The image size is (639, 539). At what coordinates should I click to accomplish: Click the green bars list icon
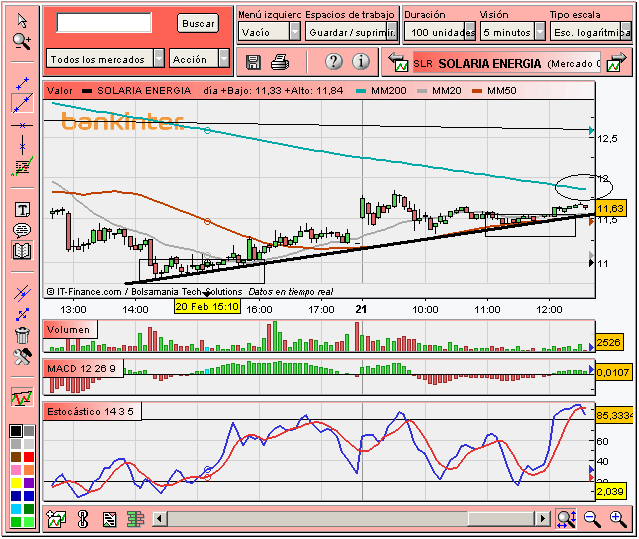pos(136,519)
